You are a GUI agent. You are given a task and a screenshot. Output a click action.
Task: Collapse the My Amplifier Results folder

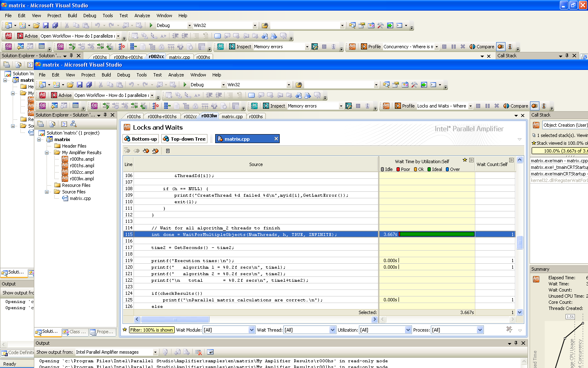click(47, 153)
